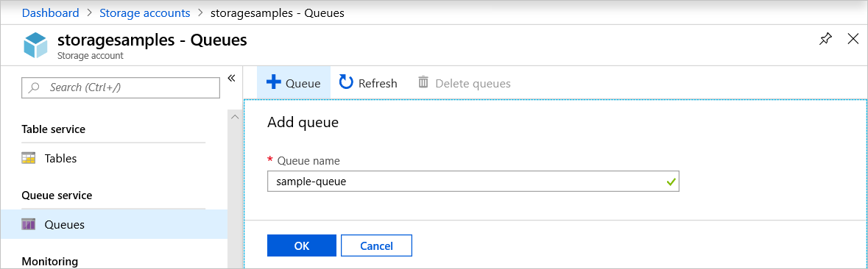Viewport: 868px width, 269px height.
Task: Click the plus icon to add queue
Action: coord(273,82)
